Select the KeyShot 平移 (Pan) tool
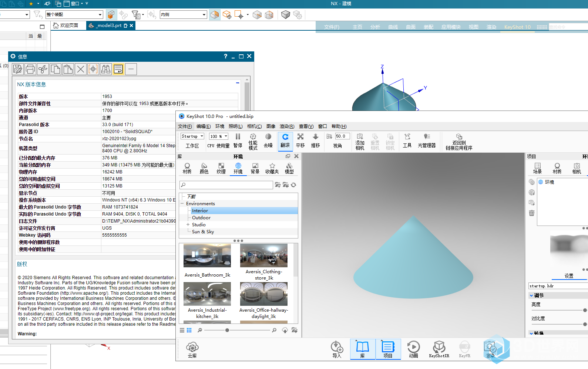The width and height of the screenshot is (588, 369). click(300, 141)
